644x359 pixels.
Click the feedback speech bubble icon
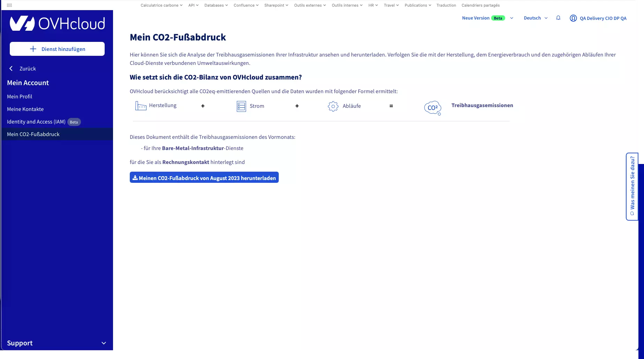[632, 214]
